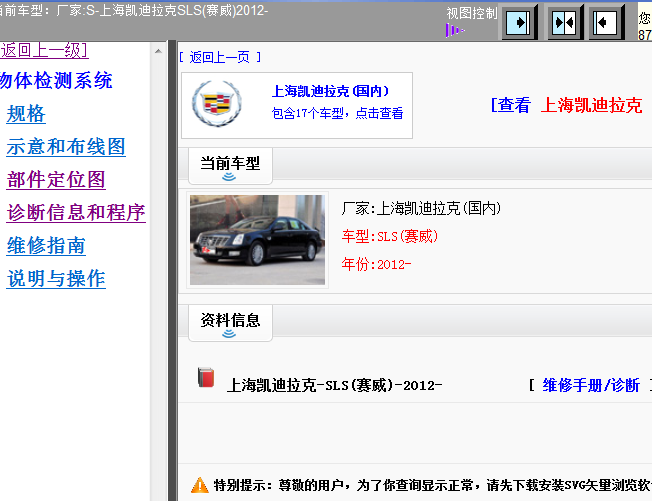
Task: Open 说明与操作 in sidebar
Action: [56, 278]
